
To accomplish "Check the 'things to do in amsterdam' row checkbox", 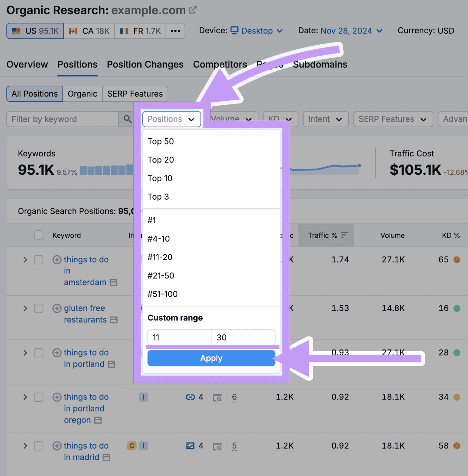I will coord(39,260).
